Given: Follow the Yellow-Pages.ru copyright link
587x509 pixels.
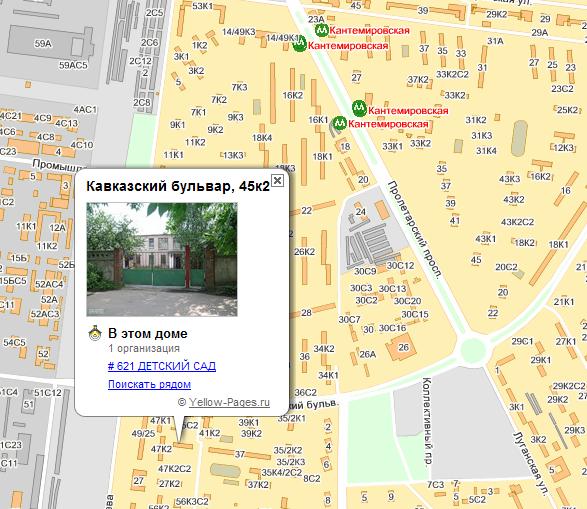Looking at the screenshot, I should click(229, 402).
